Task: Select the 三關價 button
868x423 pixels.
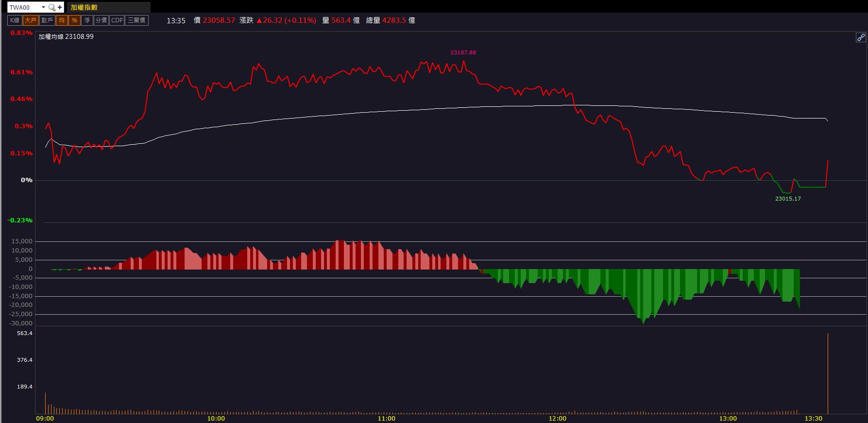Action: (136, 20)
